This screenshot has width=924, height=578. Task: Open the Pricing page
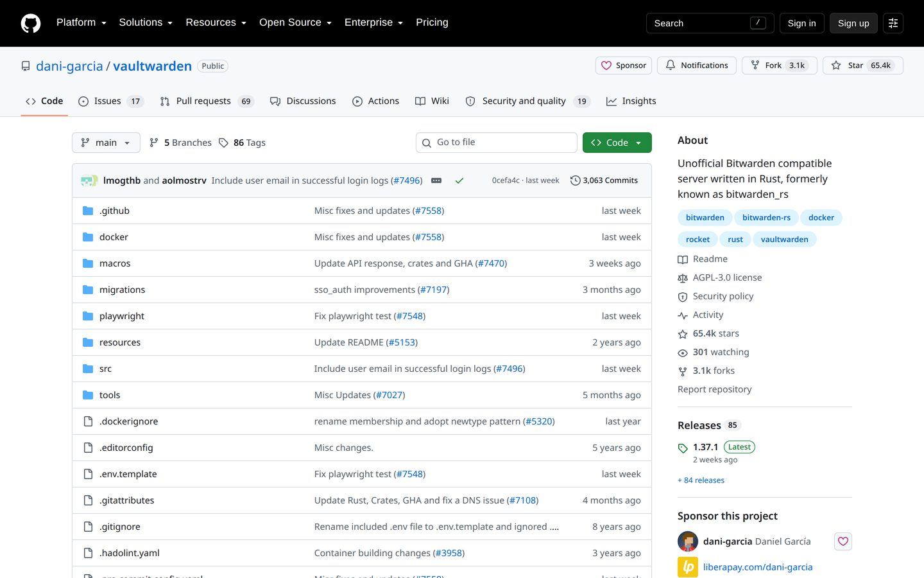[432, 22]
